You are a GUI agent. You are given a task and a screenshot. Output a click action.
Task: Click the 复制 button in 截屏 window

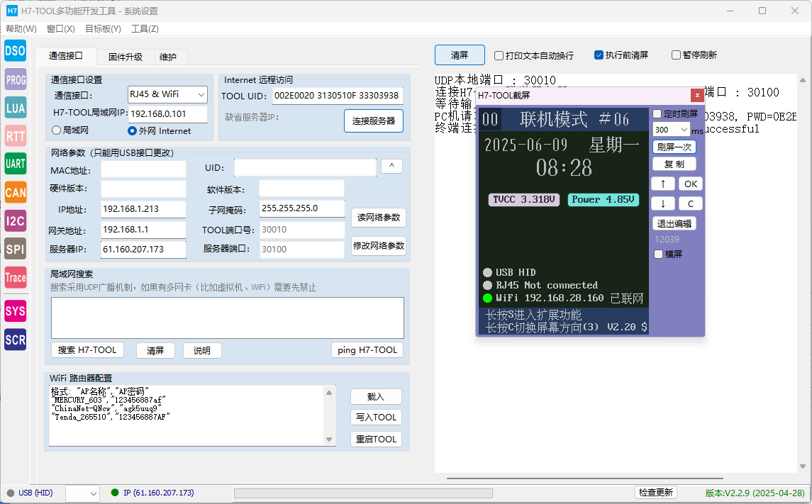click(674, 164)
